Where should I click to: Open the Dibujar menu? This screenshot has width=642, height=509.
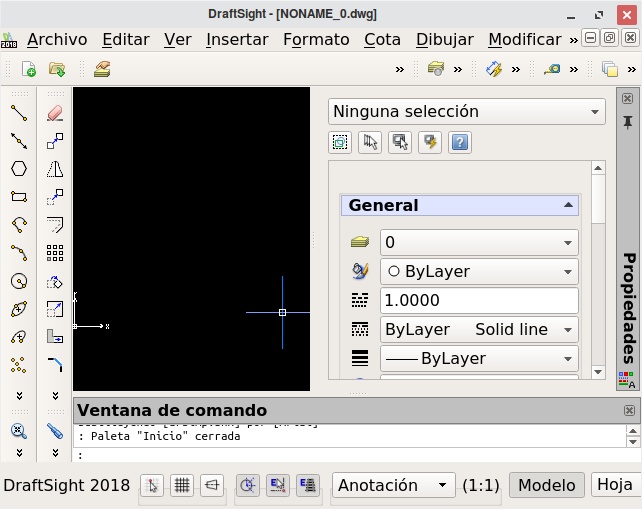pyautogui.click(x=445, y=40)
